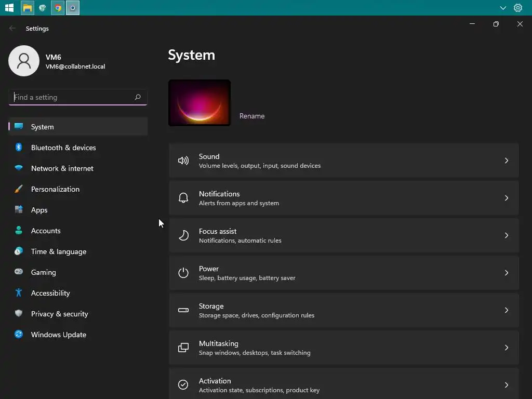The height and width of the screenshot is (399, 532).
Task: Click the active Settings app taskbar icon
Action: click(73, 7)
